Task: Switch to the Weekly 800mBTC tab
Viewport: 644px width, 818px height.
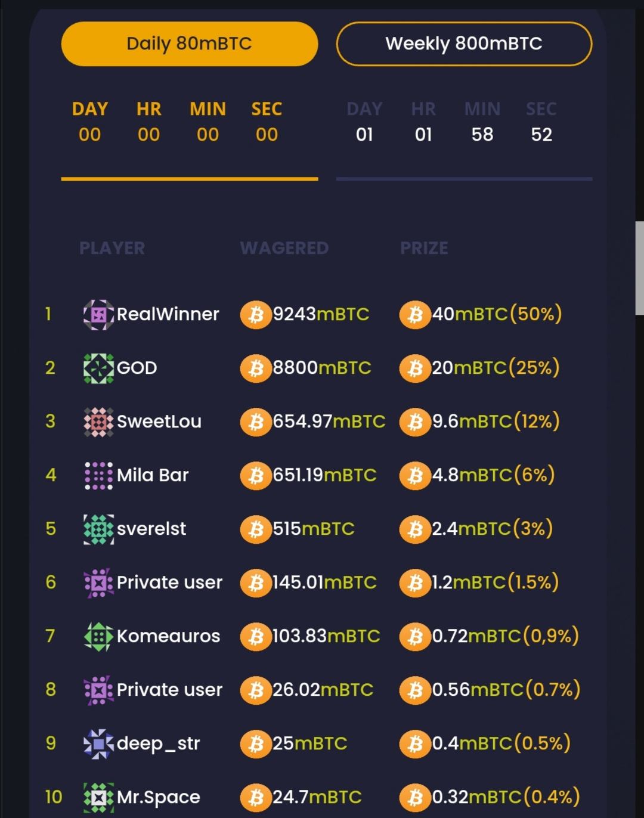Action: point(464,44)
